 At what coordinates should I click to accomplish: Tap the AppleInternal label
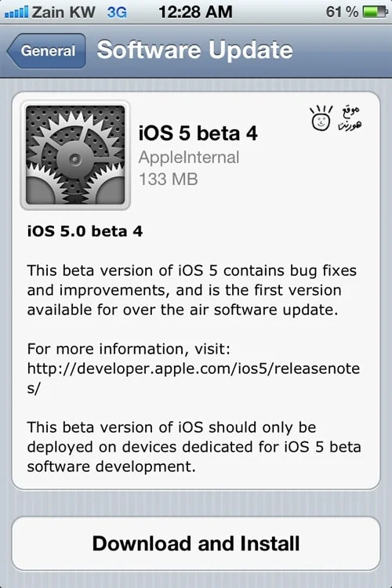click(x=189, y=157)
